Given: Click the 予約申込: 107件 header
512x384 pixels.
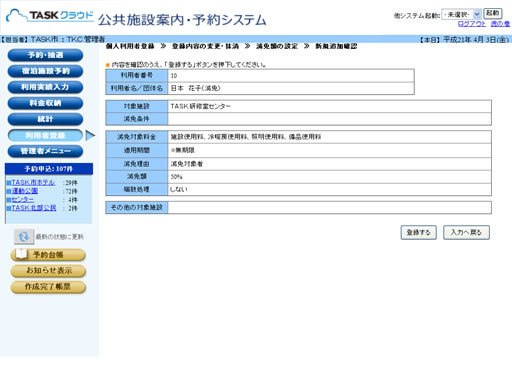Looking at the screenshot, I should coord(49,169).
